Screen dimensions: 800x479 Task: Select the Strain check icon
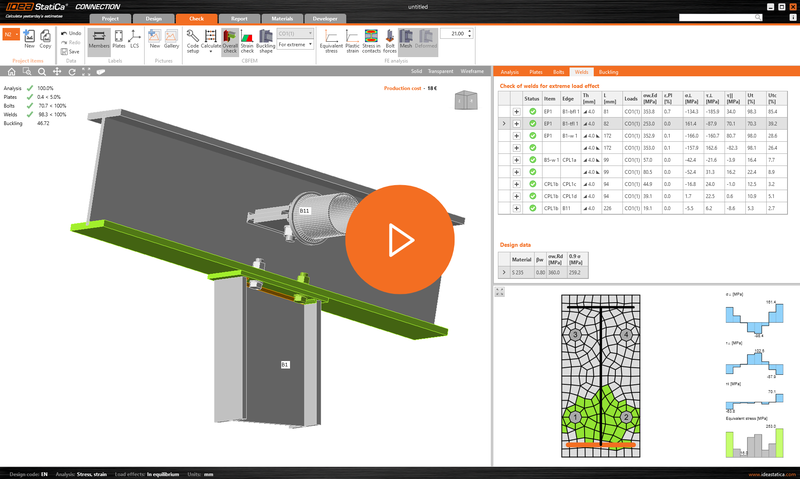pyautogui.click(x=249, y=39)
